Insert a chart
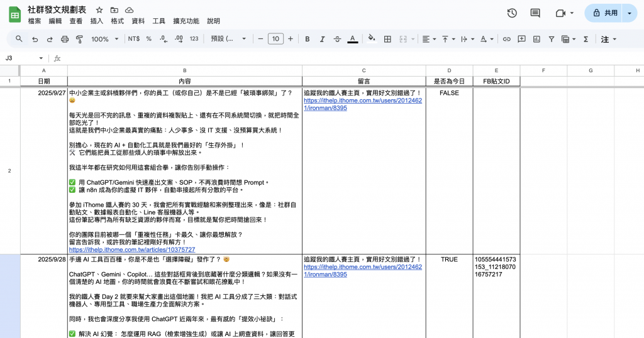 click(x=536, y=39)
